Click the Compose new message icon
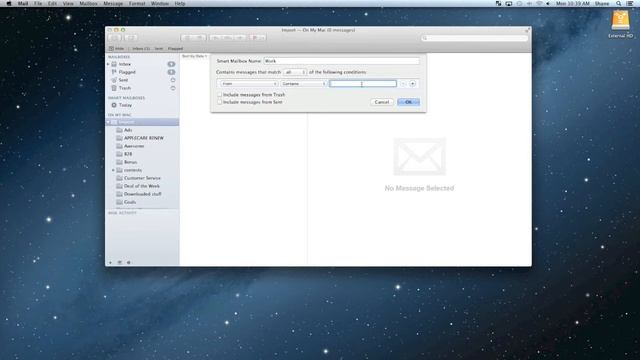 [131, 38]
